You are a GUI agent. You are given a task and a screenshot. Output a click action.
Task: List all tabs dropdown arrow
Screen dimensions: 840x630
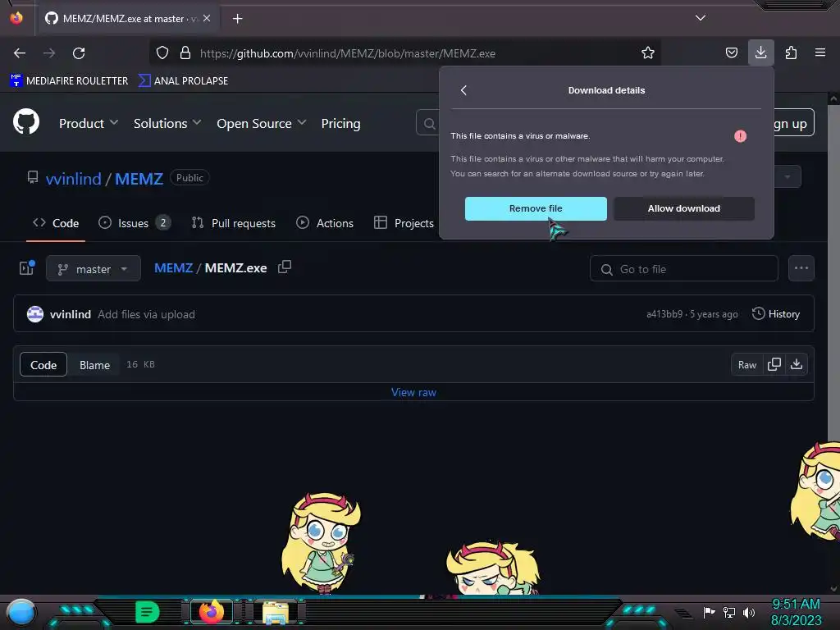[701, 18]
